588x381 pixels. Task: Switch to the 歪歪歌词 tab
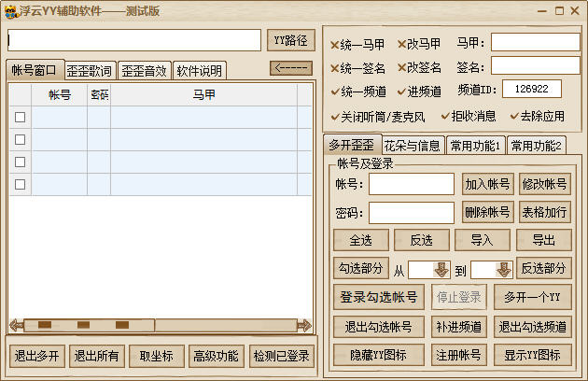coord(90,71)
